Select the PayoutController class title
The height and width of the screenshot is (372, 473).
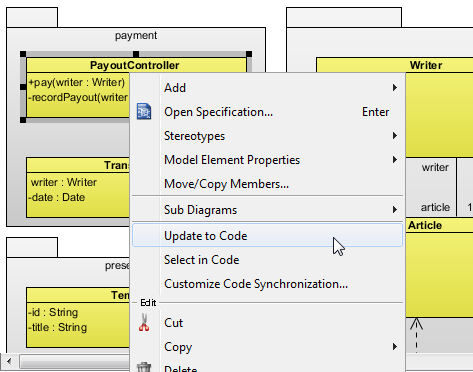[x=135, y=65]
